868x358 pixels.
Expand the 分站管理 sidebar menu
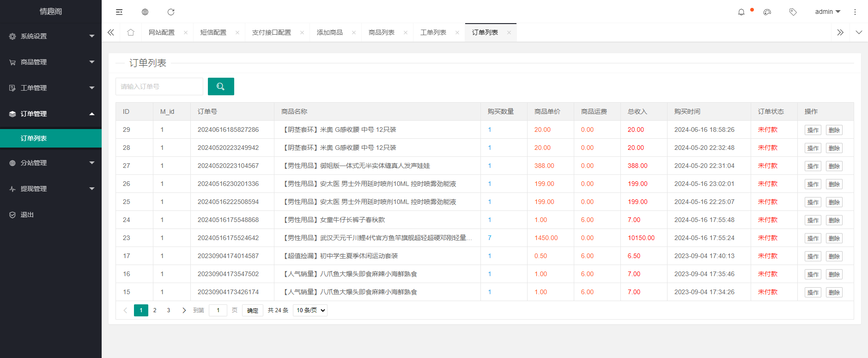tap(51, 163)
